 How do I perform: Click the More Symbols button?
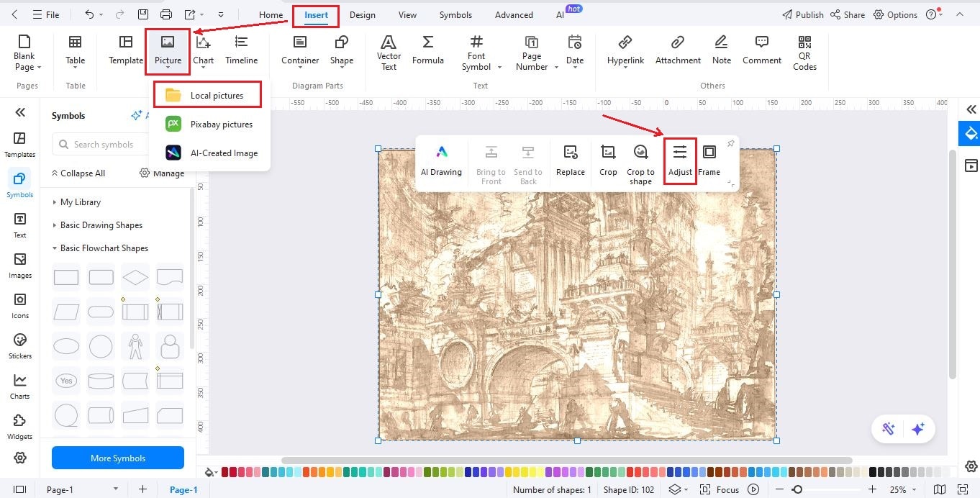point(118,458)
